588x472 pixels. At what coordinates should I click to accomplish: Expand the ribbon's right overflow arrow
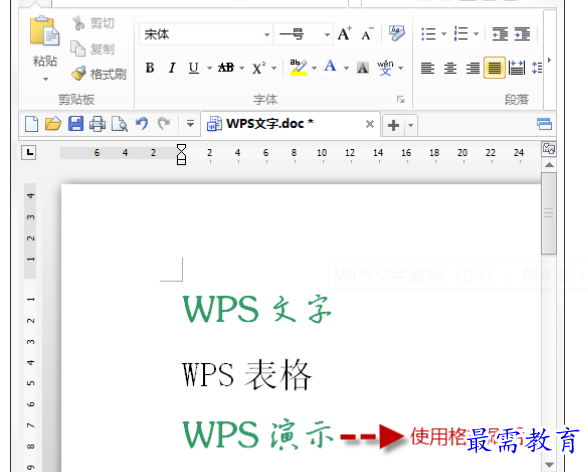(549, 60)
